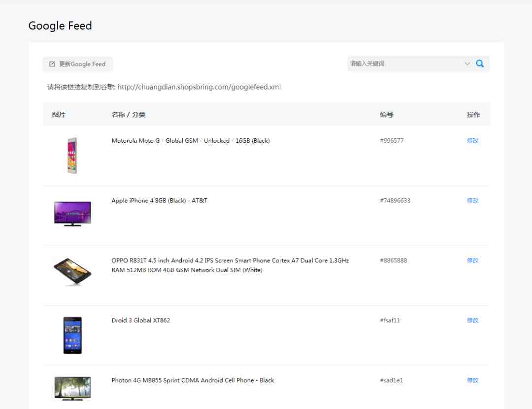532x409 pixels.
Task: Click the 编号 column header
Action: (x=387, y=115)
